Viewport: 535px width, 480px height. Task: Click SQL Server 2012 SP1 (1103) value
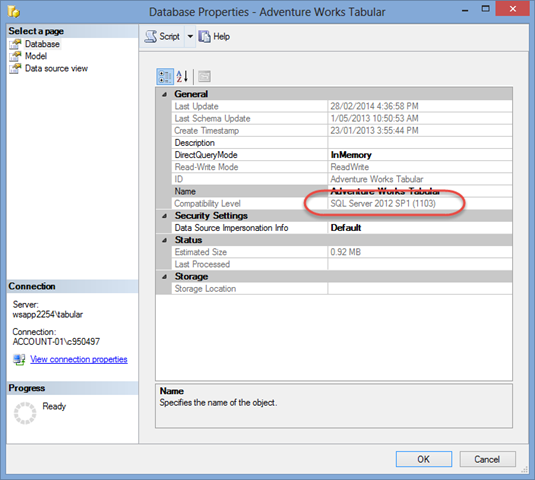(383, 204)
